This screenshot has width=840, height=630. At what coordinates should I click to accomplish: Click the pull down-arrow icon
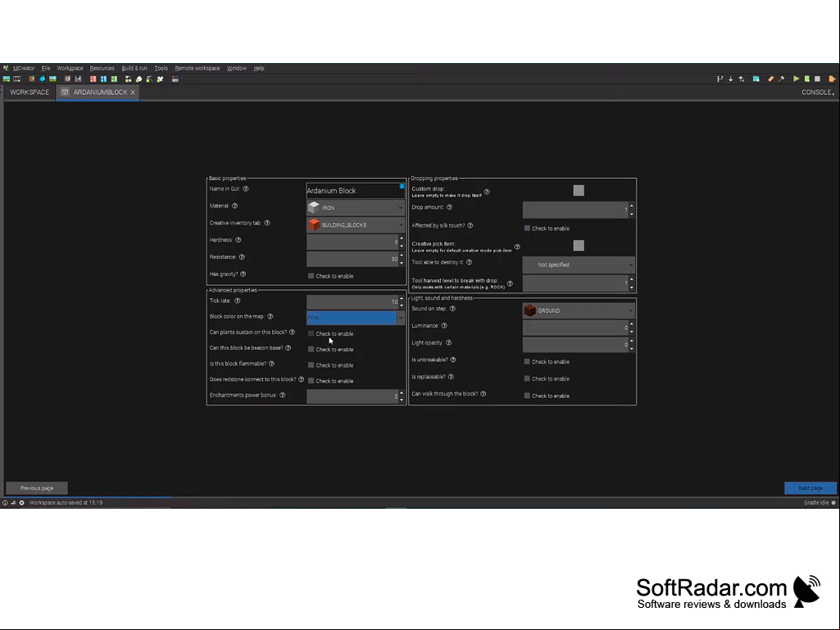731,79
